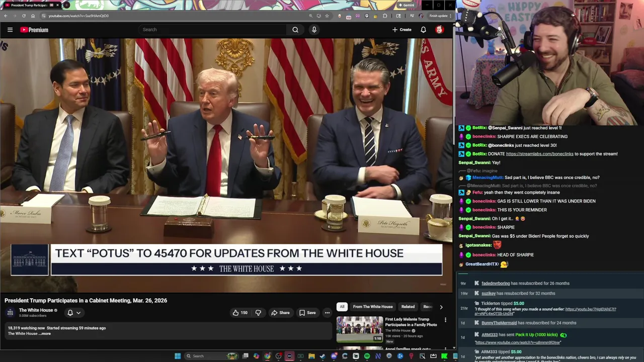Viewport: 644px width, 362px height.
Task: Go to YouTube Premium home logo
Action: tap(34, 30)
